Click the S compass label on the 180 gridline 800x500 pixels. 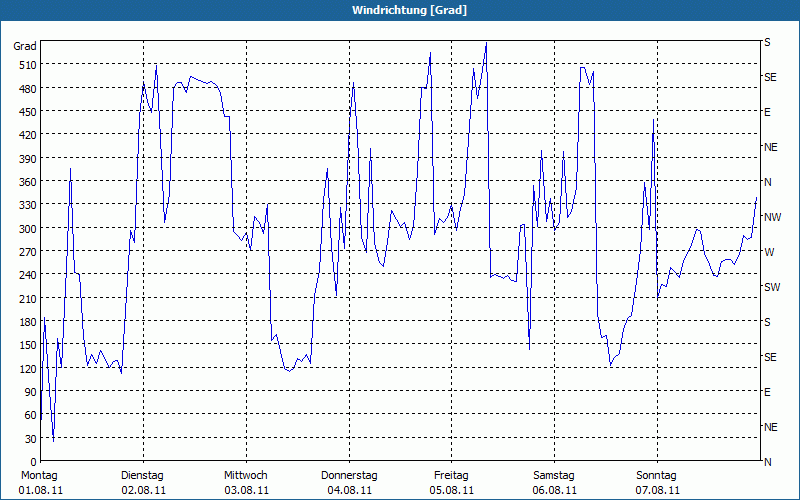[x=767, y=322]
